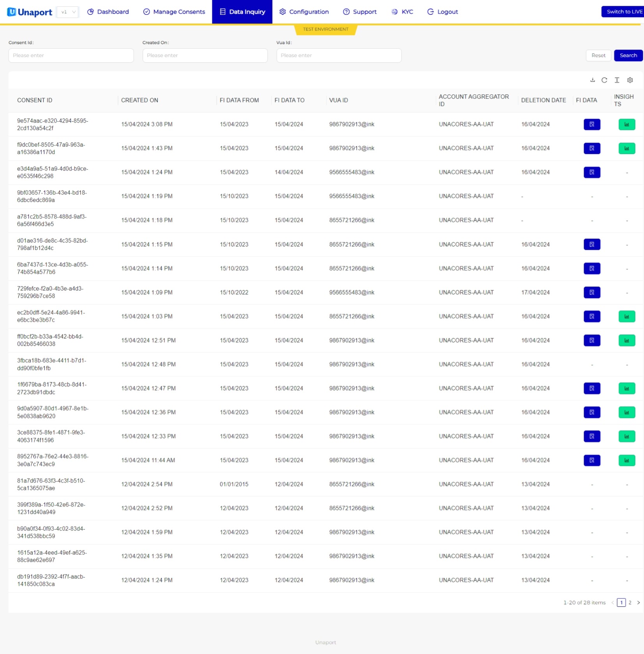This screenshot has width=644, height=654.
Task: Open FI Data for consent 8952767a
Action: coord(591,460)
